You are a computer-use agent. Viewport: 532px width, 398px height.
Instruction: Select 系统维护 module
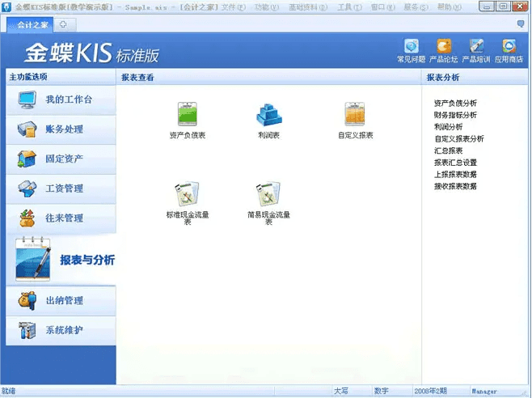61,330
